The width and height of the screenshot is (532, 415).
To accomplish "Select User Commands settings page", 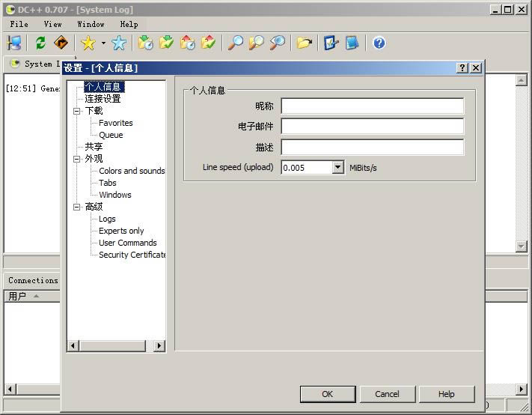I will click(x=127, y=243).
